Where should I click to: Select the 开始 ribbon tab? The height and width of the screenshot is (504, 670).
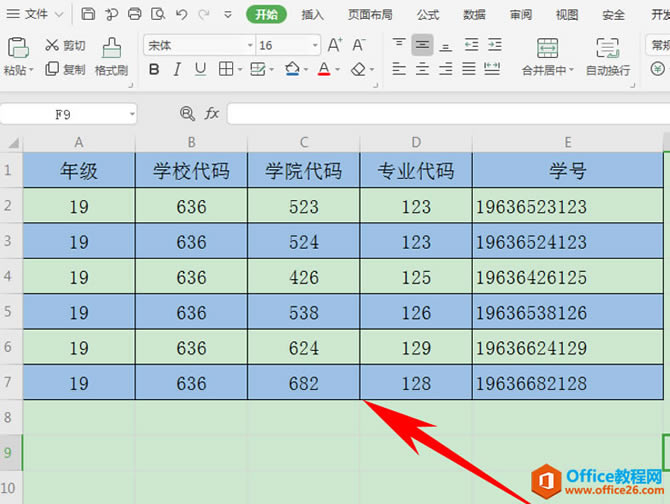(266, 15)
